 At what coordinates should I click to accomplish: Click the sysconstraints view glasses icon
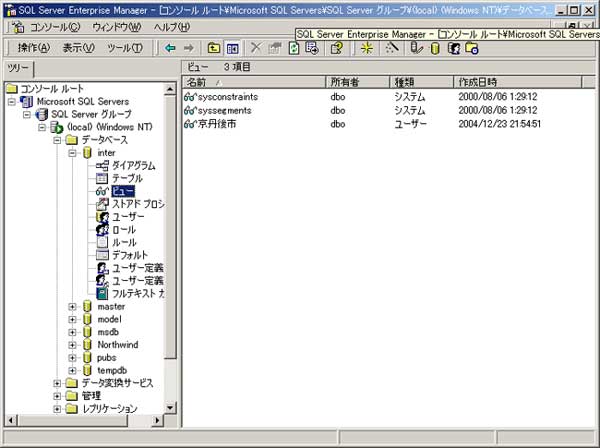click(190, 97)
